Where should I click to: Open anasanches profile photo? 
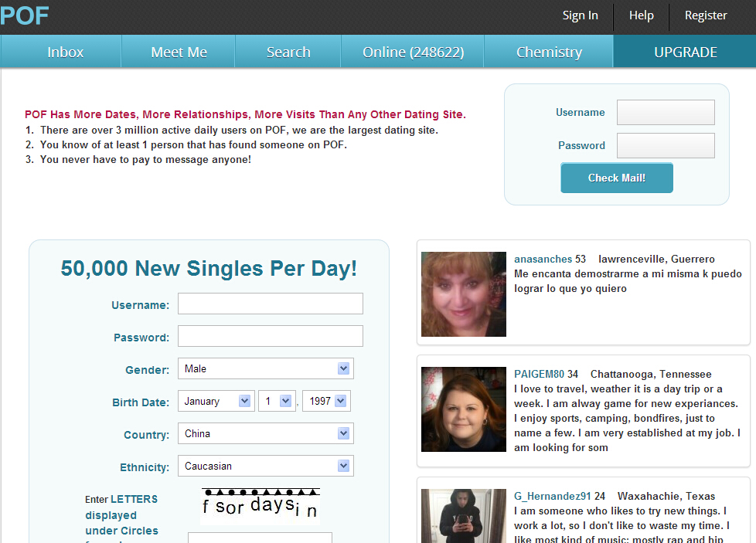[464, 294]
